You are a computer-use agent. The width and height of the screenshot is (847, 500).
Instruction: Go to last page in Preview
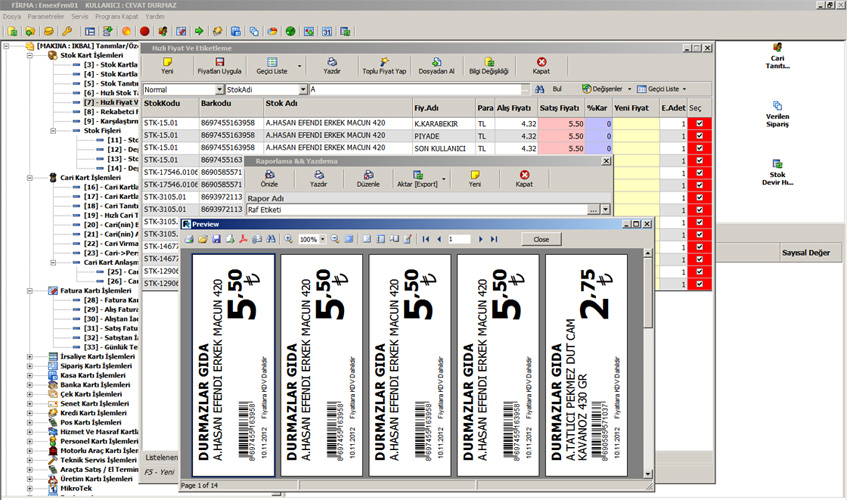(494, 239)
